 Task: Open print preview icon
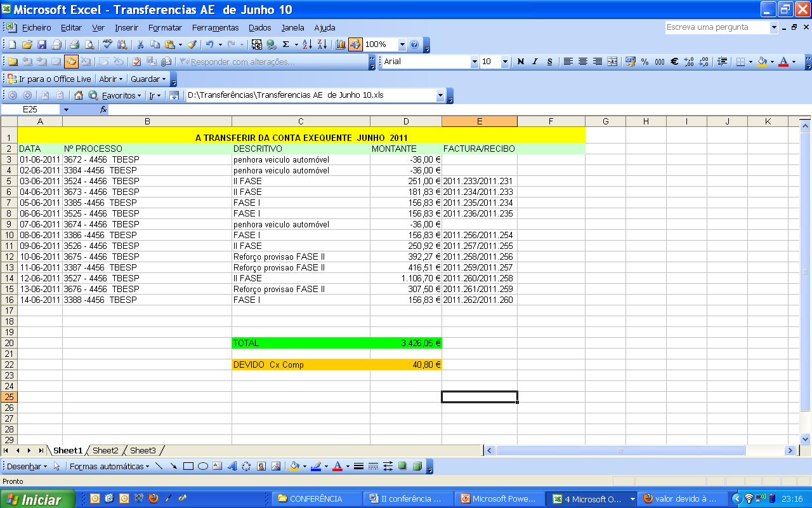89,44
